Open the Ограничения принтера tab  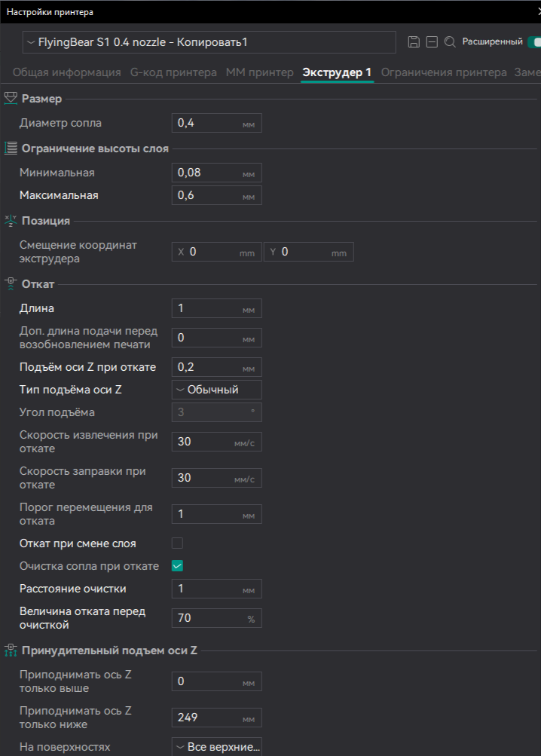coord(444,72)
